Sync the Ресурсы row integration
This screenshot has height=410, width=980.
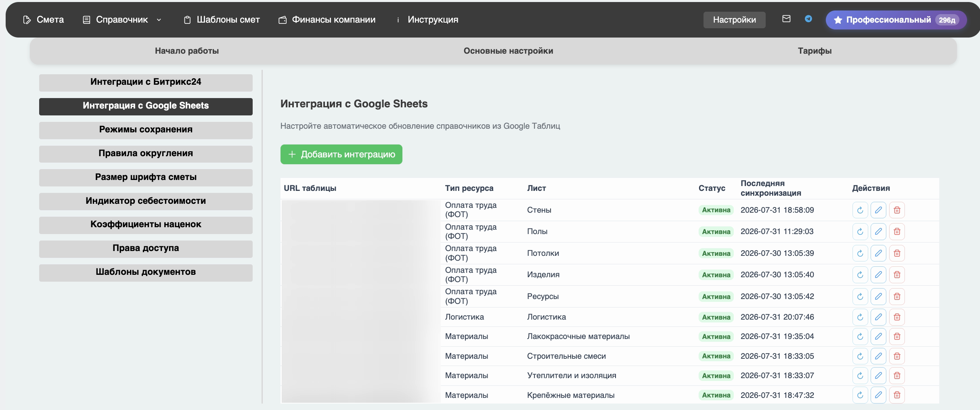(860, 296)
